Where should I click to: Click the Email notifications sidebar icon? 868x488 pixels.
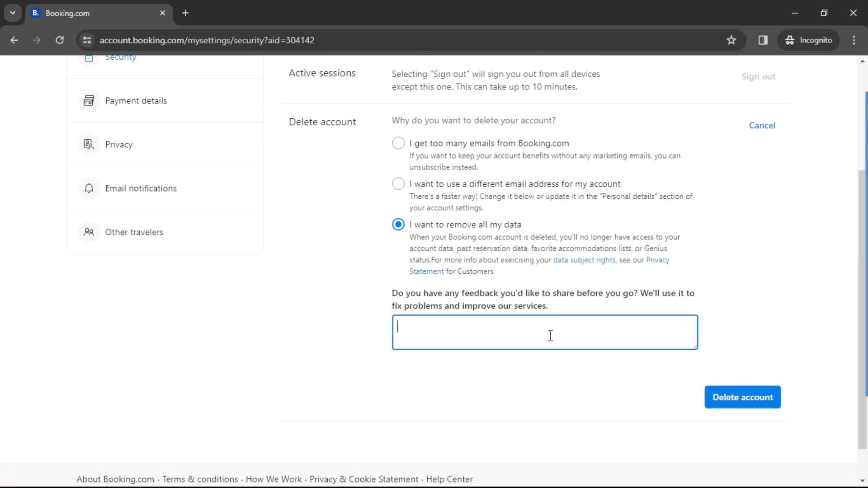tap(88, 188)
